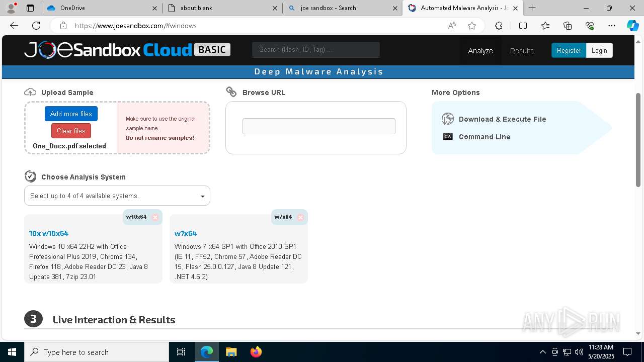Click Clear files button

[x=71, y=131]
